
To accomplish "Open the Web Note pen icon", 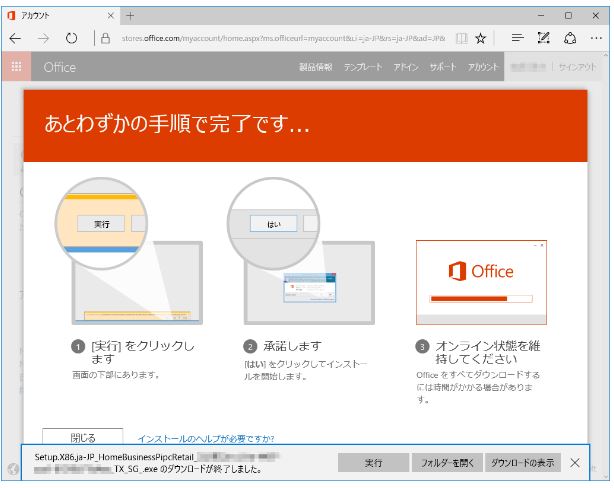I will point(544,38).
